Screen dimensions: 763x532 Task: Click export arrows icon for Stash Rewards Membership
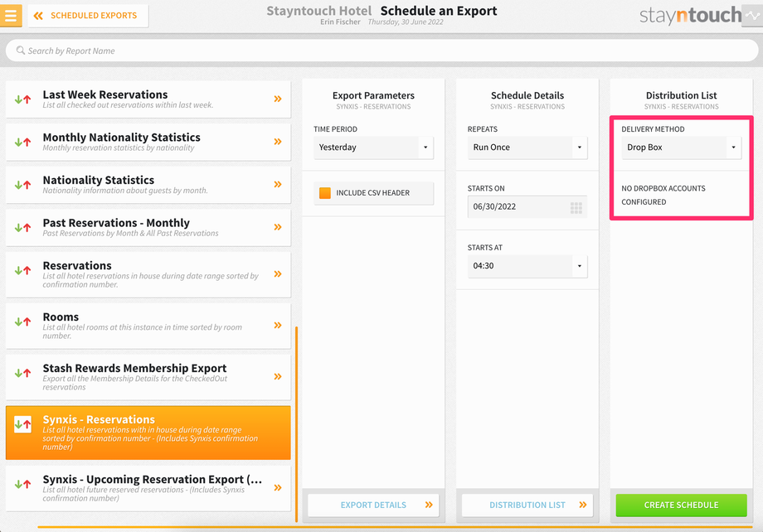[23, 373]
